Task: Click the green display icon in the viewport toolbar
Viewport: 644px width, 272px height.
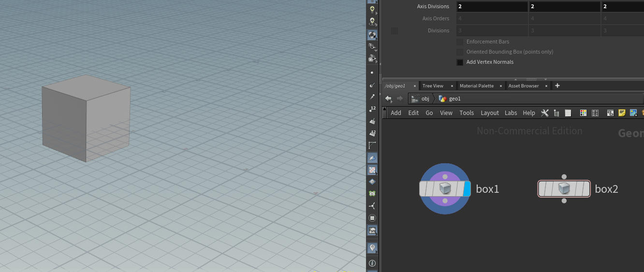Action: 372,194
